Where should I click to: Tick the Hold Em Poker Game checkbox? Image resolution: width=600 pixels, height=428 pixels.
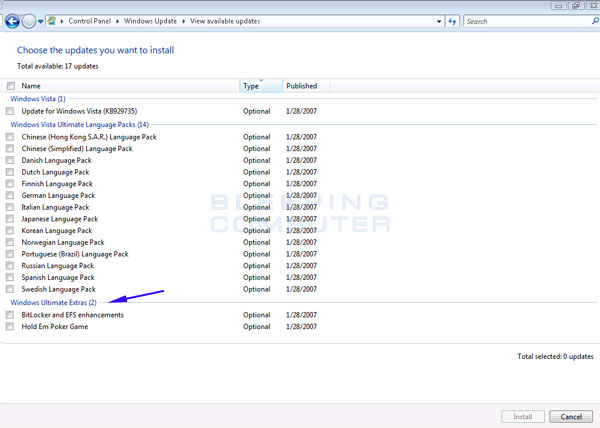point(10,327)
